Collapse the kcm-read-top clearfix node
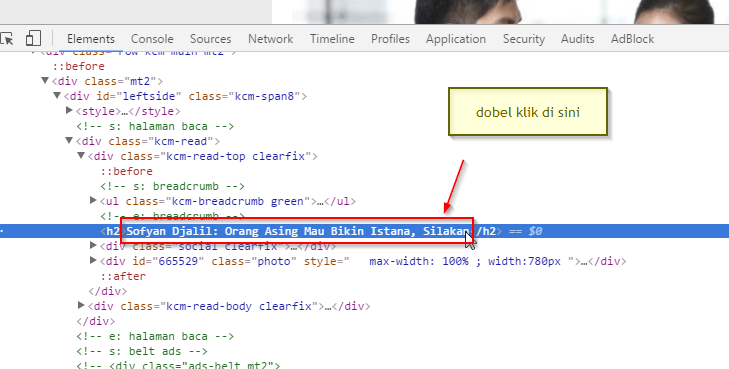This screenshot has height=369, width=729. tap(81, 155)
